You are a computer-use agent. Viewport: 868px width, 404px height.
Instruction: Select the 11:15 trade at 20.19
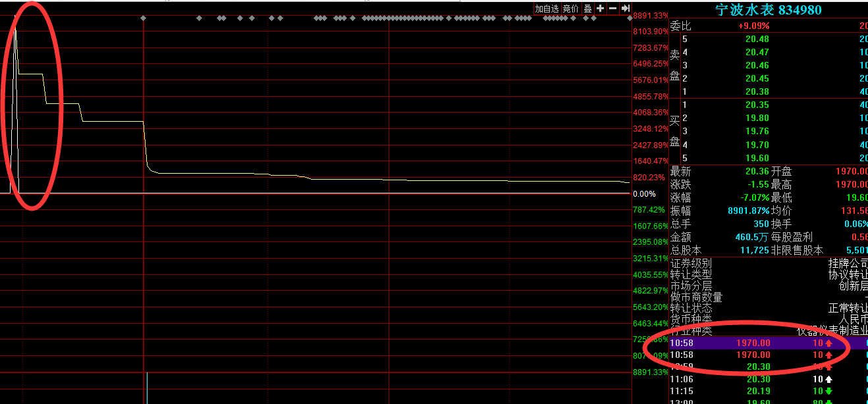tap(769, 391)
